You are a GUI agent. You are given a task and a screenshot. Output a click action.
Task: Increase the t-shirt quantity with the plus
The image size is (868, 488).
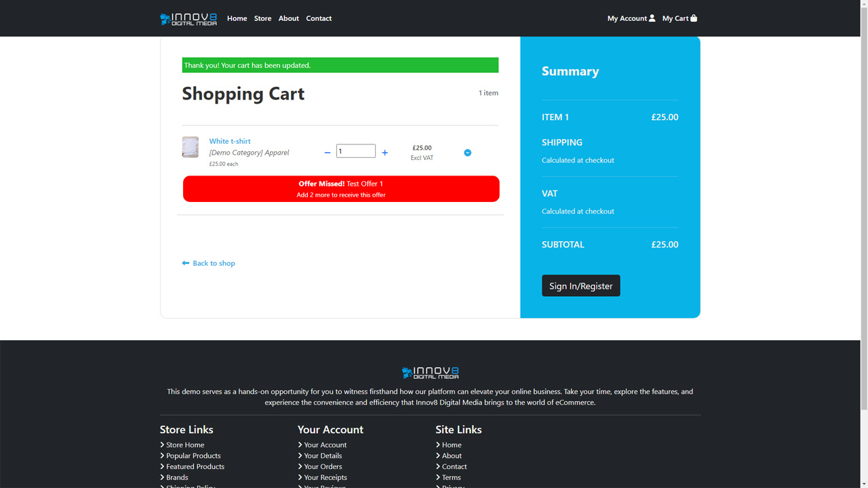384,153
